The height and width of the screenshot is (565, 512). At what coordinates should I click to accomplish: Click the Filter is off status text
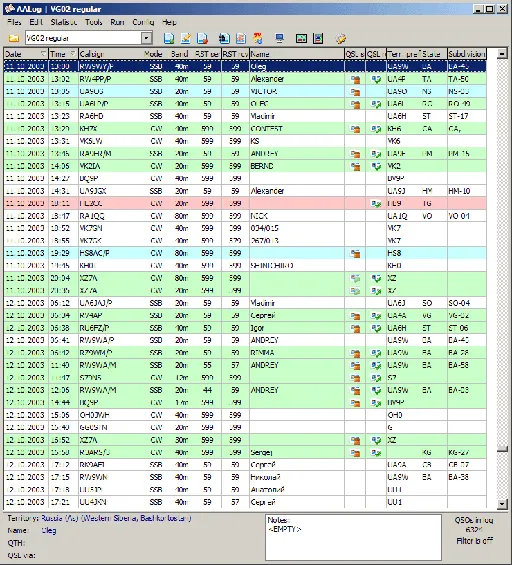click(x=474, y=541)
